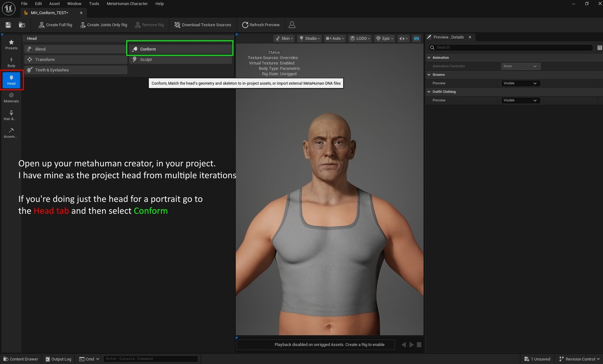Click the 'Virtual Textures: Enabled' status text
Image resolution: width=603 pixels, height=364 pixels.
click(272, 63)
